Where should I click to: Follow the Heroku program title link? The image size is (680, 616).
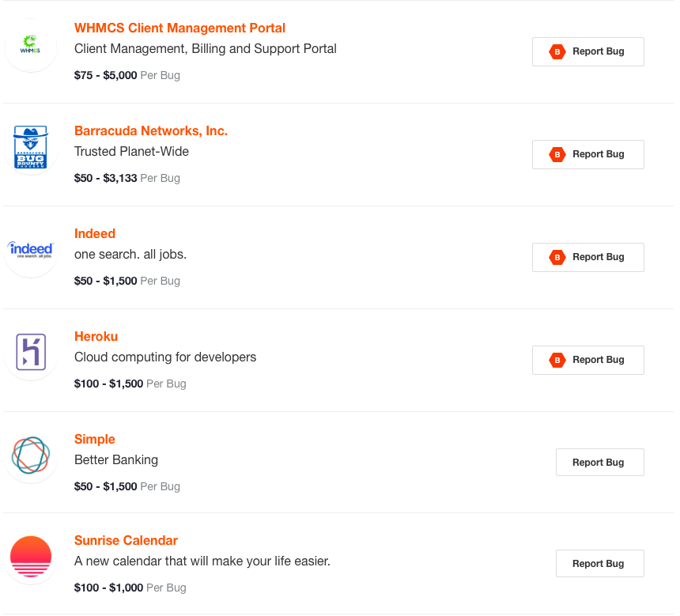[x=96, y=336]
